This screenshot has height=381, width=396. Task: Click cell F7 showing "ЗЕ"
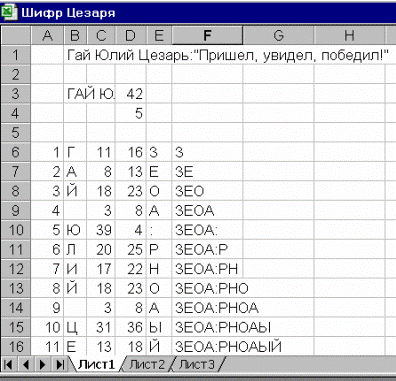pyautogui.click(x=207, y=172)
